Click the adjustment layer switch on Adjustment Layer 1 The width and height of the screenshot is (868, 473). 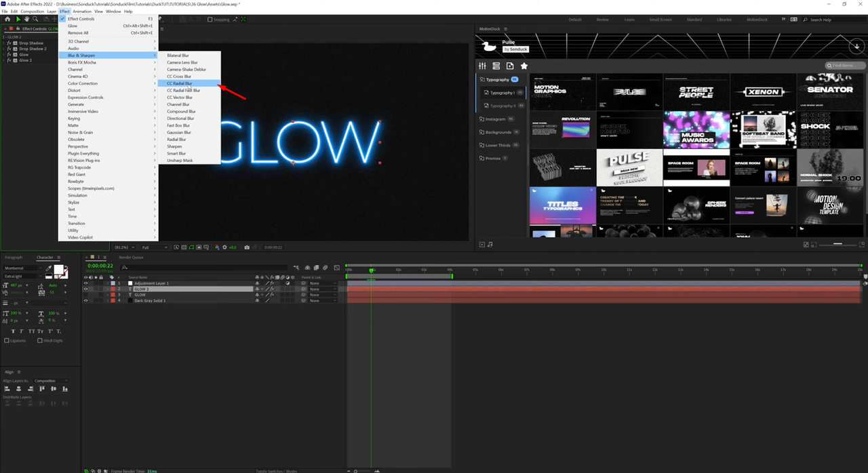(x=288, y=283)
